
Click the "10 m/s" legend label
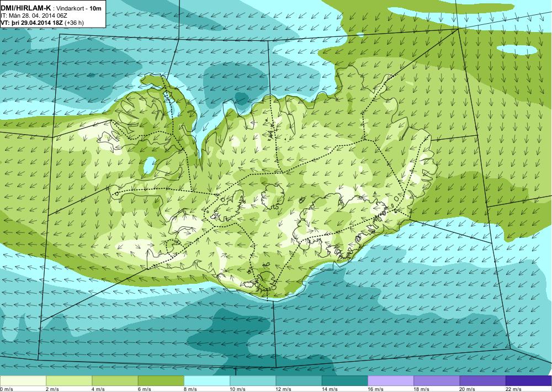tap(237, 389)
